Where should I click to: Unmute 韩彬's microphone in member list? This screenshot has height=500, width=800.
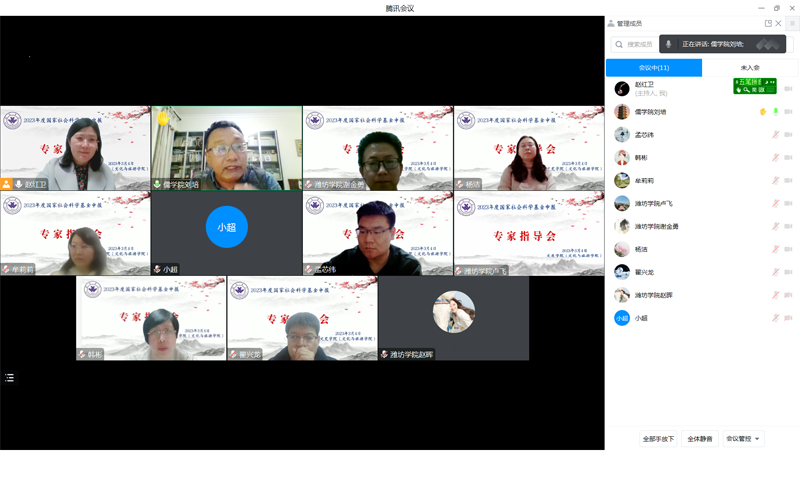click(x=776, y=158)
